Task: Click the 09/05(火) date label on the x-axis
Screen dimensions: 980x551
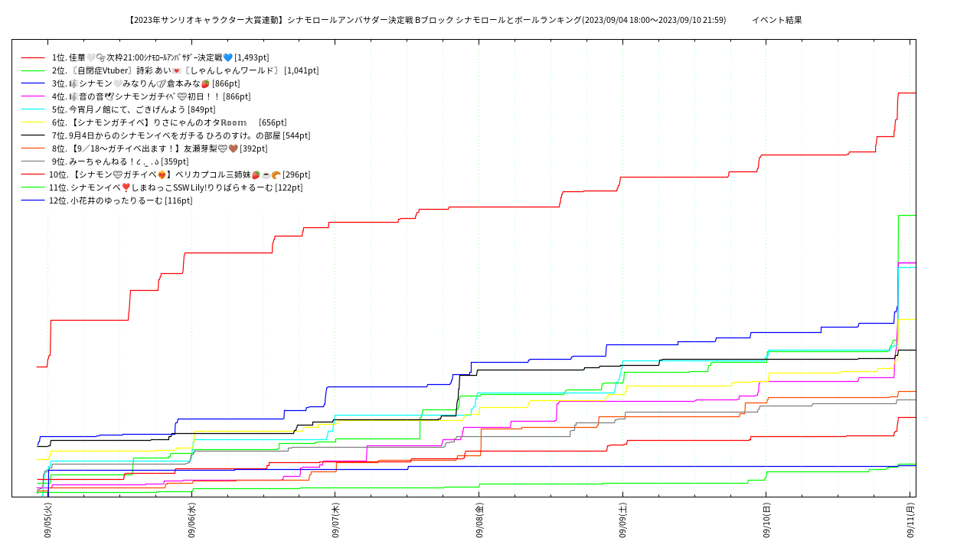Action: point(47,520)
